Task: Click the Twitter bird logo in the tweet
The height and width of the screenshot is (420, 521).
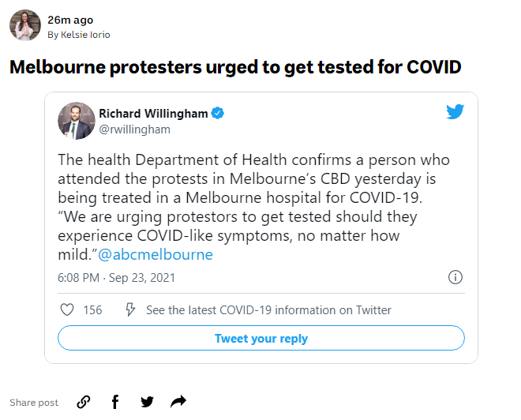Action: (x=455, y=112)
